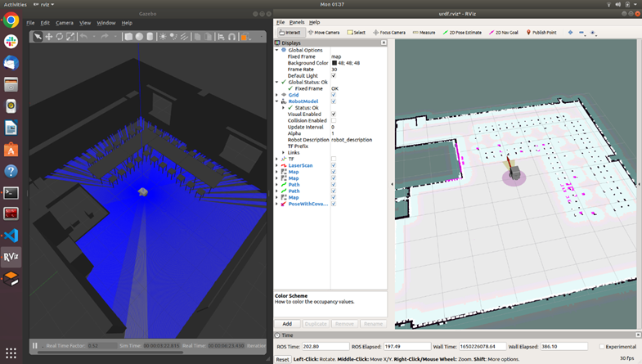642x364 pixels.
Task: Pick the Focus Camera tool
Action: click(x=389, y=32)
